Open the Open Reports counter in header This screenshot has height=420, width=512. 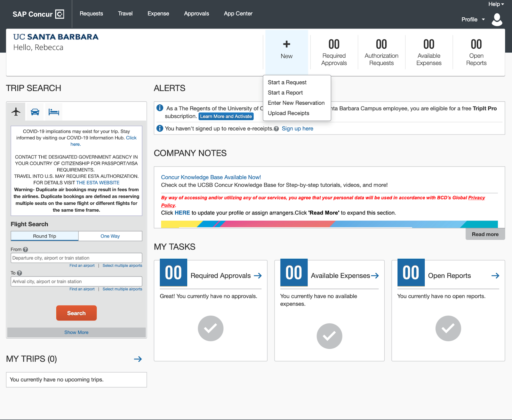476,52
